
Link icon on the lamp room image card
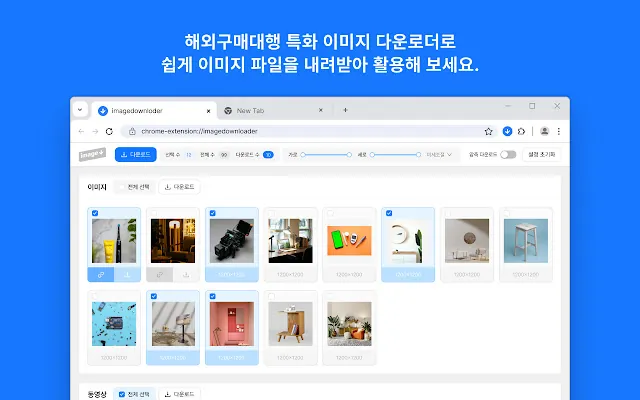coord(160,275)
